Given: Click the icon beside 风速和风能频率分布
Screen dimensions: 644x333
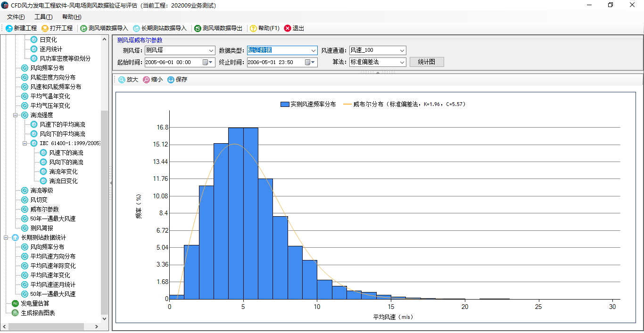Looking at the screenshot, I should 25,87.
